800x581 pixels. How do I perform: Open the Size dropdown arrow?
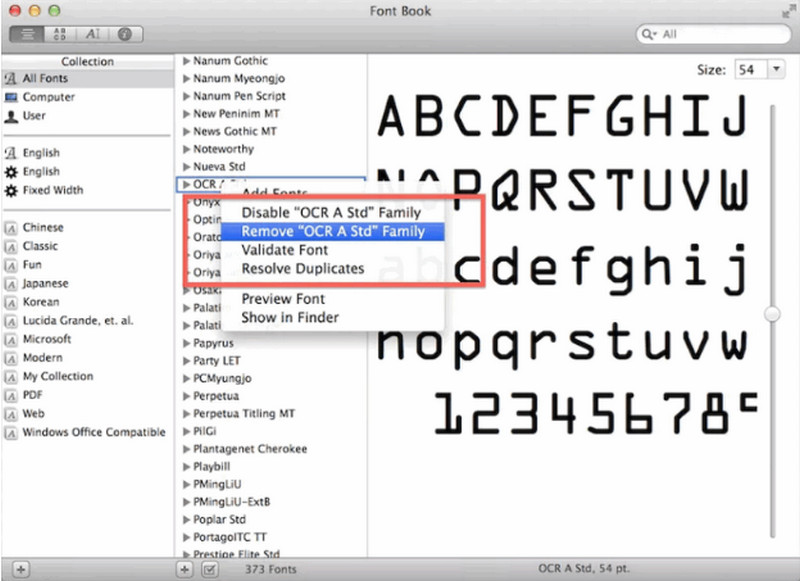tap(776, 69)
